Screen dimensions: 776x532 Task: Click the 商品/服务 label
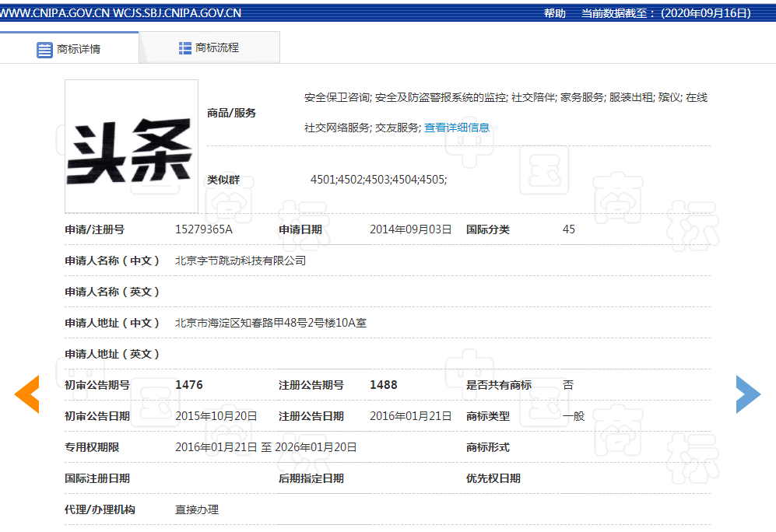(231, 114)
